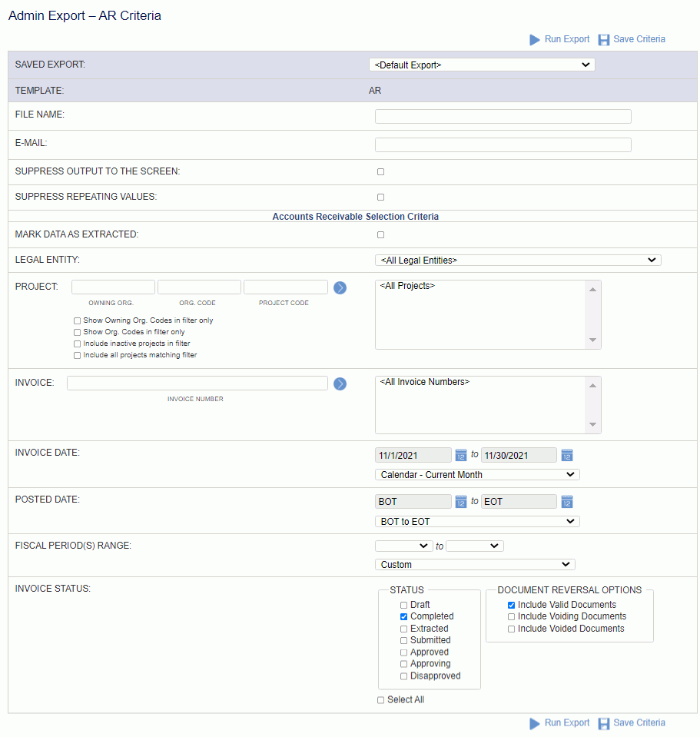Click the Posted Date BOT field

[413, 502]
